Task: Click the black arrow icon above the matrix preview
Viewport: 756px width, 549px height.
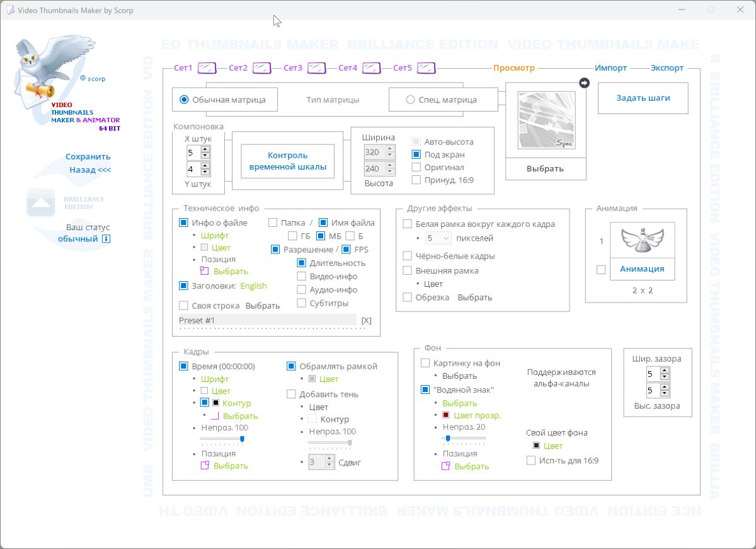Action: point(584,83)
